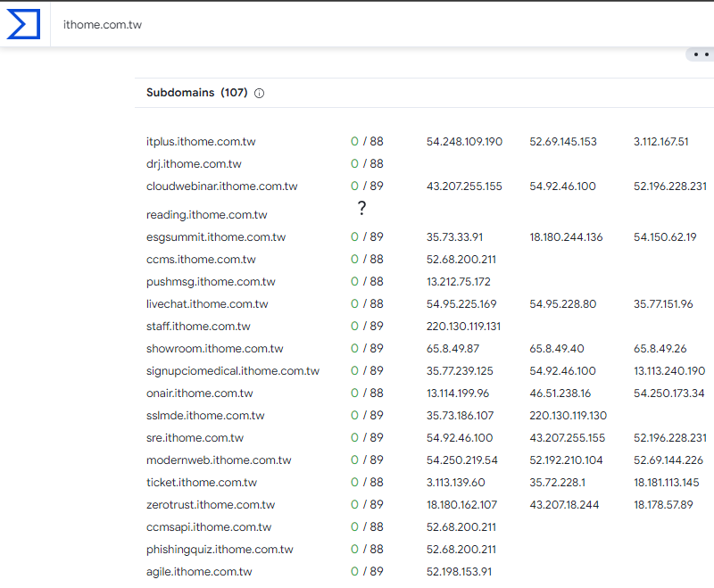Click IP address 52.198.153.91
The width and height of the screenshot is (714, 588).
click(x=459, y=572)
